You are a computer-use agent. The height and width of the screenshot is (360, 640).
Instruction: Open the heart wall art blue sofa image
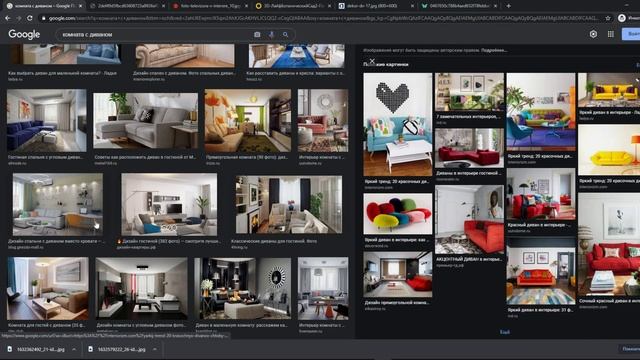[x=398, y=124]
